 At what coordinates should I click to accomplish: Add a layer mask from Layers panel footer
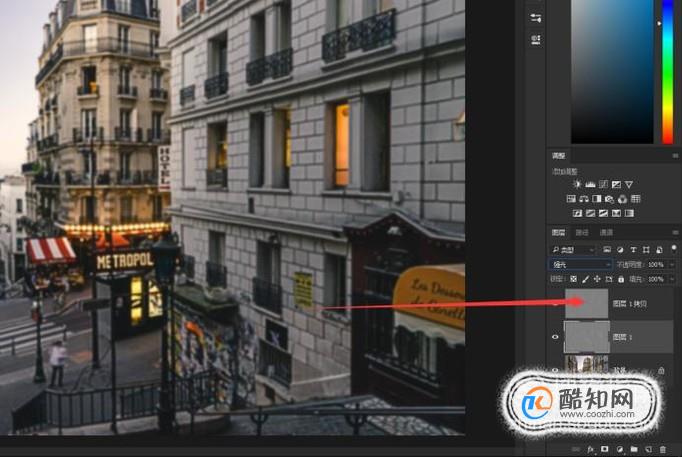click(605, 449)
